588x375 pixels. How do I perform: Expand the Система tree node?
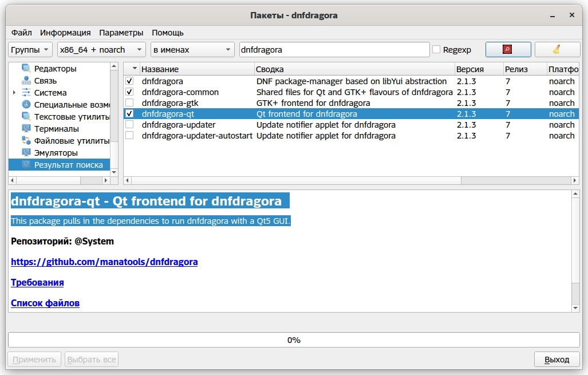[x=14, y=92]
